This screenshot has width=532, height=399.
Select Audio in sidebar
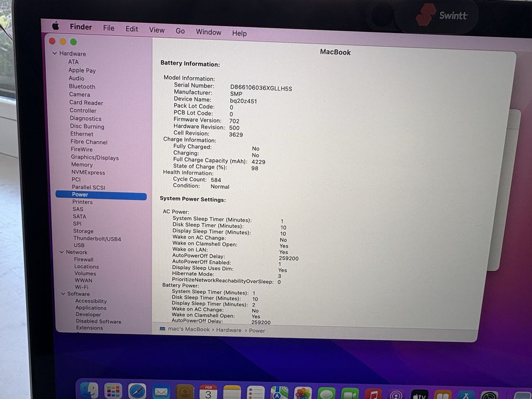tap(76, 78)
